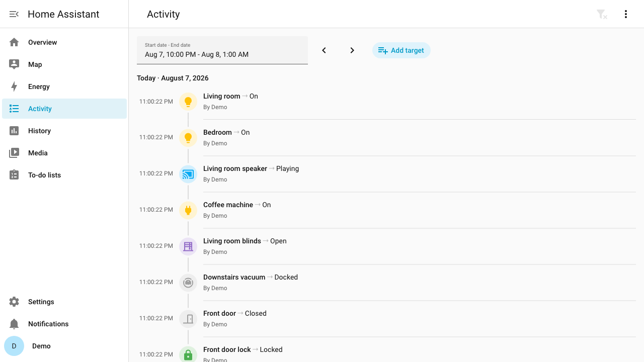Open Living room speaker → Playing entry
Viewport: 644px width, 362px height.
(386, 174)
